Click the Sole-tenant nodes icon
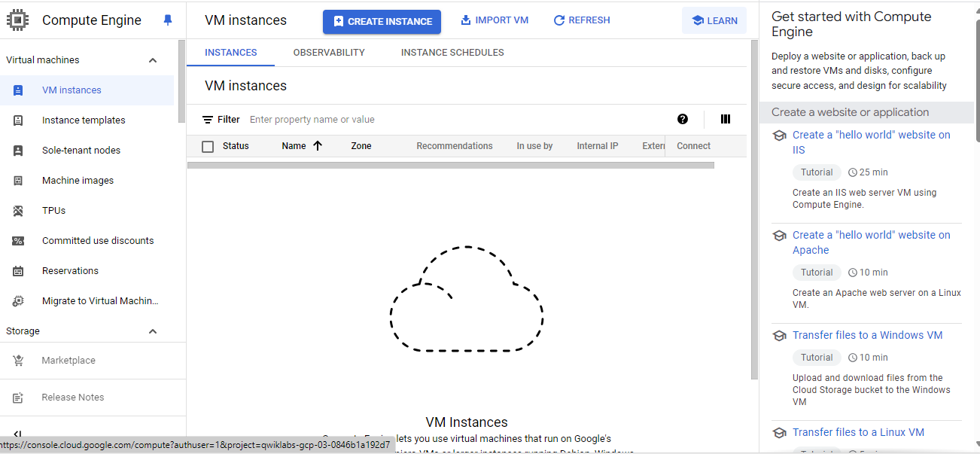The height and width of the screenshot is (454, 980). [x=18, y=151]
